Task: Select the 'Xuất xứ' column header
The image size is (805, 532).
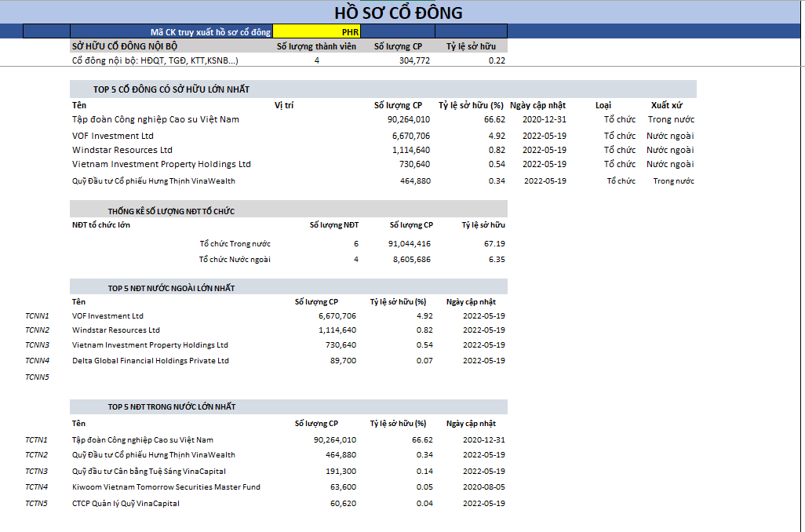Action: pos(665,105)
